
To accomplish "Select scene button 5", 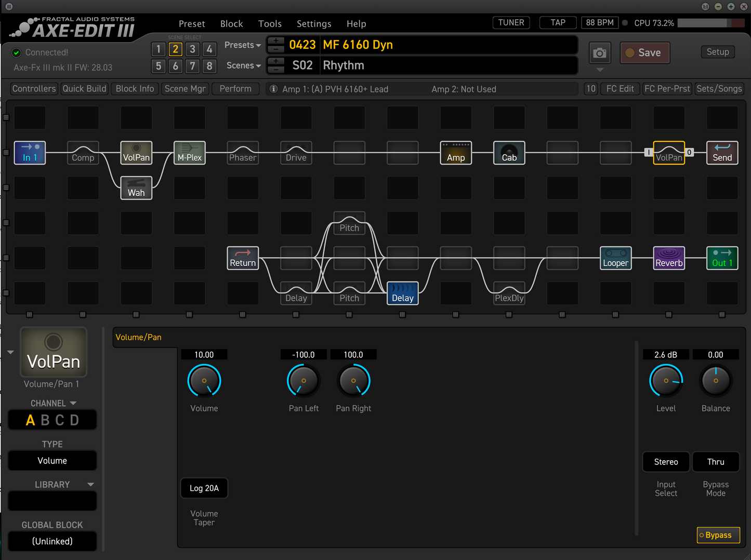I will click(x=159, y=66).
